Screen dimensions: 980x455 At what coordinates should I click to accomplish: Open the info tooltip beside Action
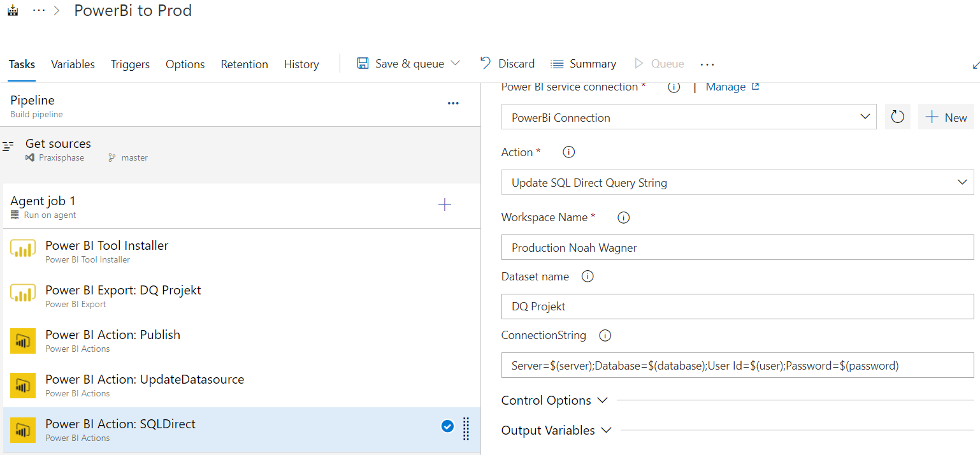coord(568,152)
